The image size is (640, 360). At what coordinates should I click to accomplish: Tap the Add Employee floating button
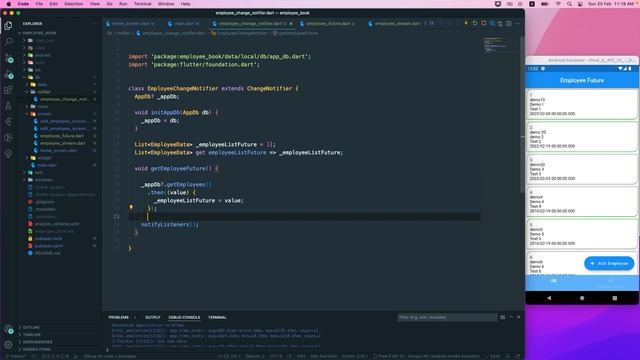(609, 263)
